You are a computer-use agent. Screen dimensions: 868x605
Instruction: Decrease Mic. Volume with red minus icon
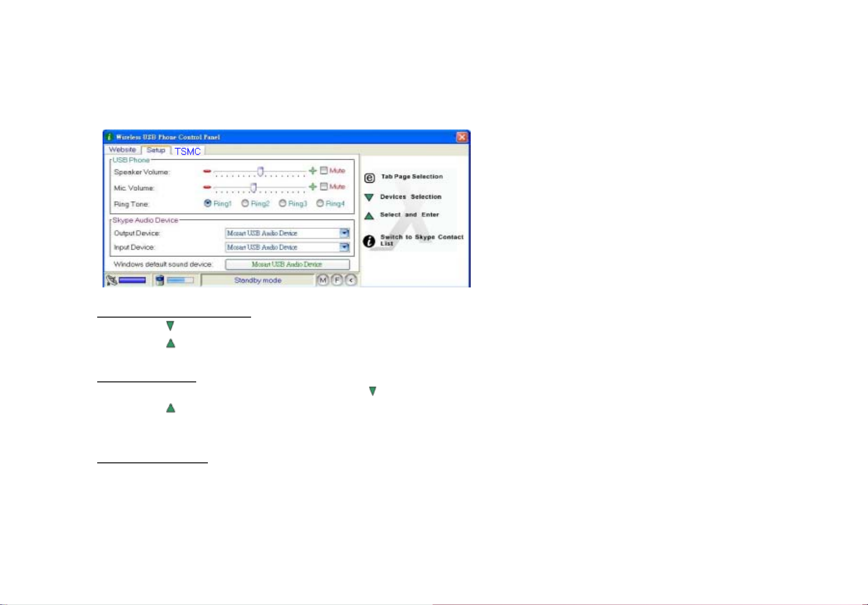207,187
